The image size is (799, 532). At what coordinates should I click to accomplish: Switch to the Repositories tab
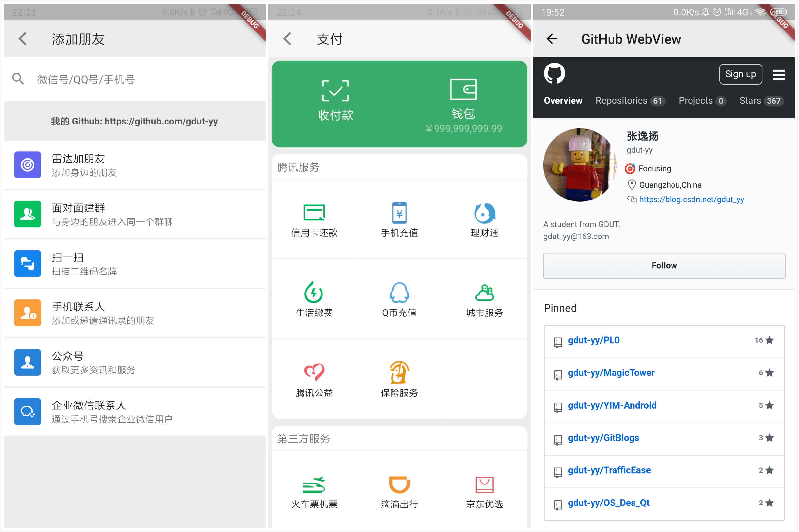[630, 101]
